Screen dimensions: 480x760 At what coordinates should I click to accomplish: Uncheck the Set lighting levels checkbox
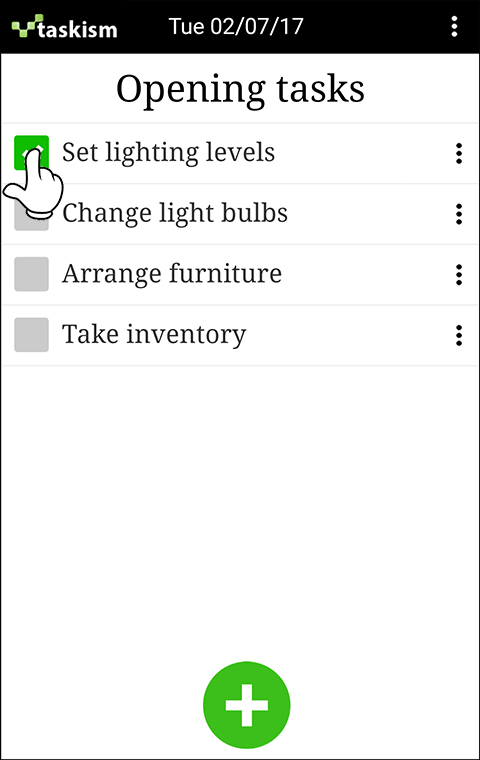click(32, 153)
